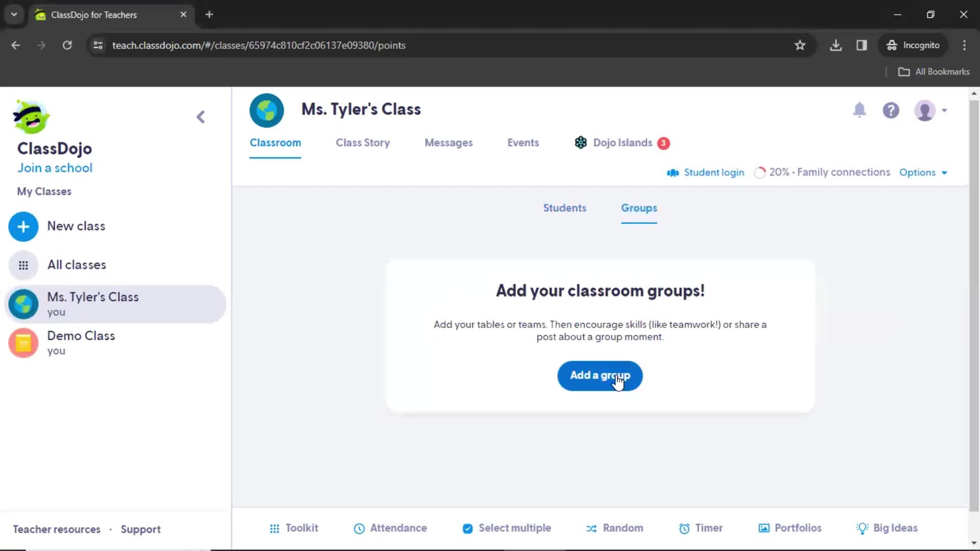Toggle the Select multiple mode
The height and width of the screenshot is (551, 980).
click(506, 528)
